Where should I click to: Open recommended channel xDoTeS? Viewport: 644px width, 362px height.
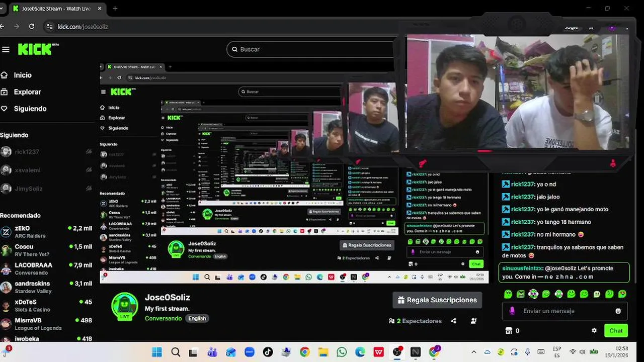(x=46, y=305)
